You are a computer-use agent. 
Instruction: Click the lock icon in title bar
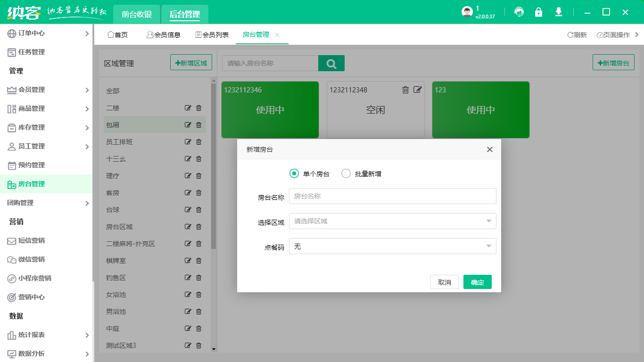point(538,12)
